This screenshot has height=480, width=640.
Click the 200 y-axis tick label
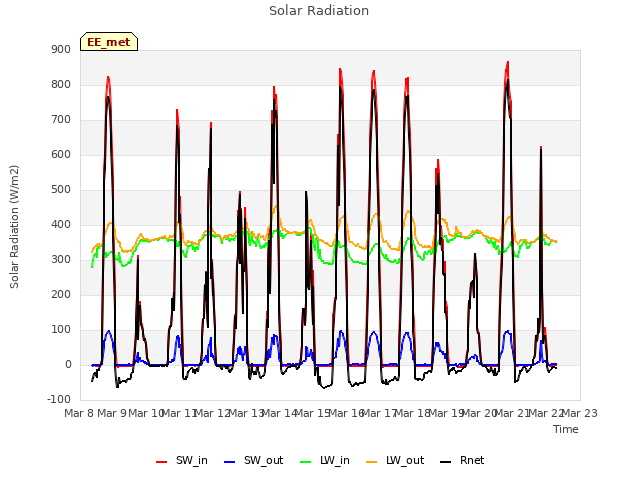pyautogui.click(x=61, y=295)
